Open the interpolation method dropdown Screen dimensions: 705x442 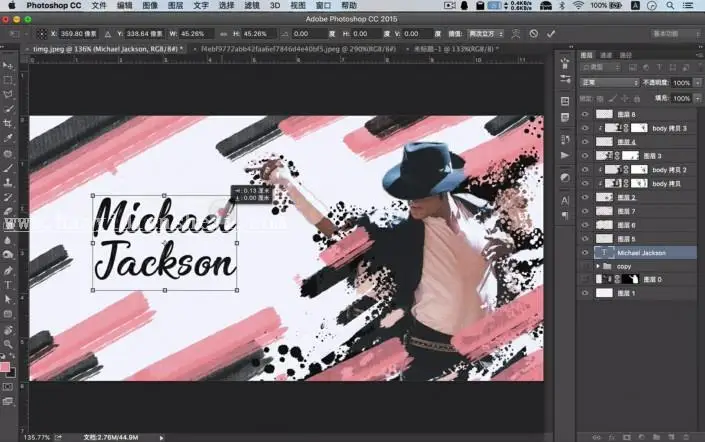click(x=486, y=34)
